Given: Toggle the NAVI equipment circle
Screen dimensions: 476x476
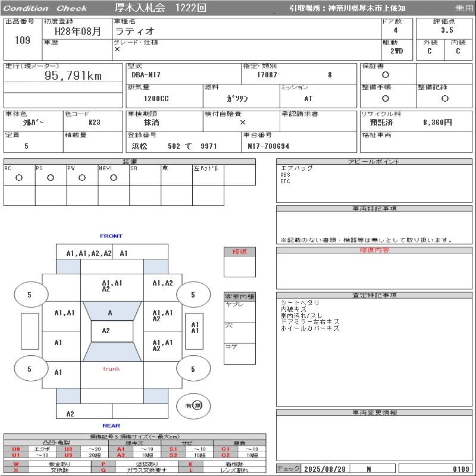Looking at the screenshot, I should [x=114, y=177].
